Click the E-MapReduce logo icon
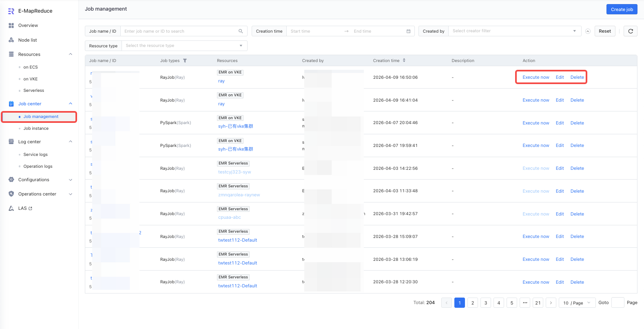This screenshot has height=329, width=644. 11,11
